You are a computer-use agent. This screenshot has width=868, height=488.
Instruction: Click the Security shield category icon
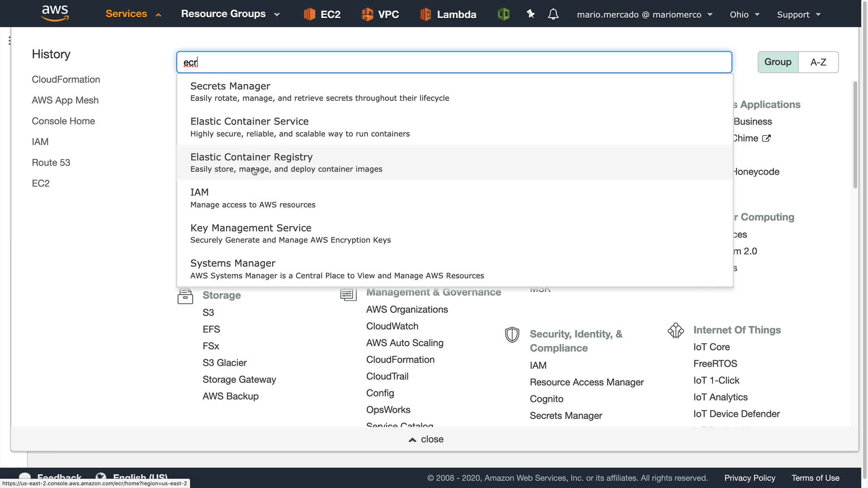pos(512,335)
